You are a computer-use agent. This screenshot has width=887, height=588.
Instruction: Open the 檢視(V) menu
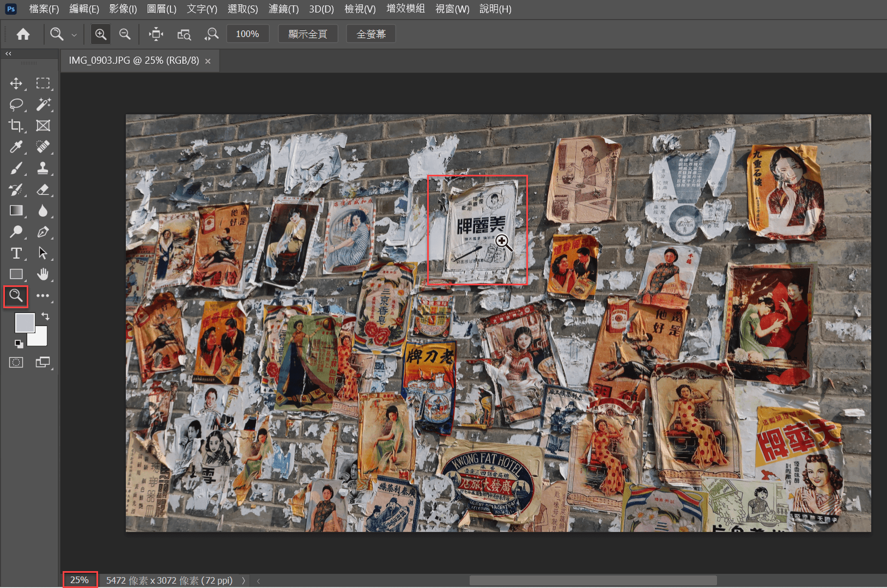360,9
